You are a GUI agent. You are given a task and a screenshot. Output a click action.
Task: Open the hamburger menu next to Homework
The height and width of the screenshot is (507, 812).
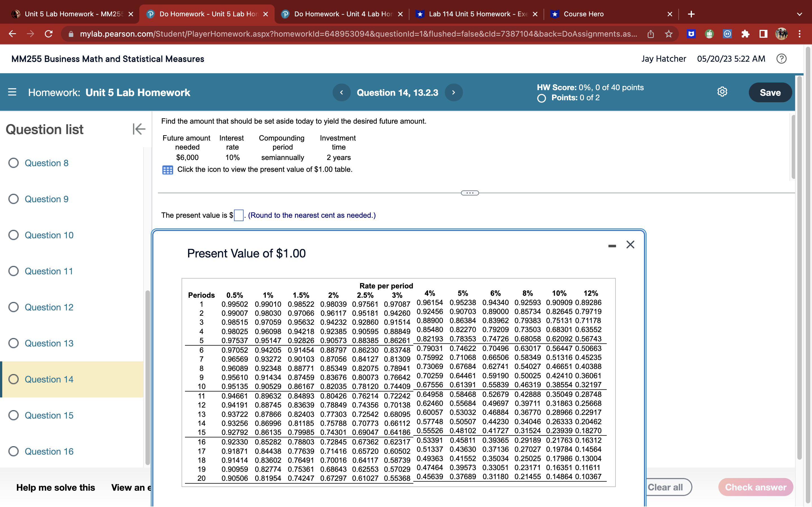(x=12, y=92)
